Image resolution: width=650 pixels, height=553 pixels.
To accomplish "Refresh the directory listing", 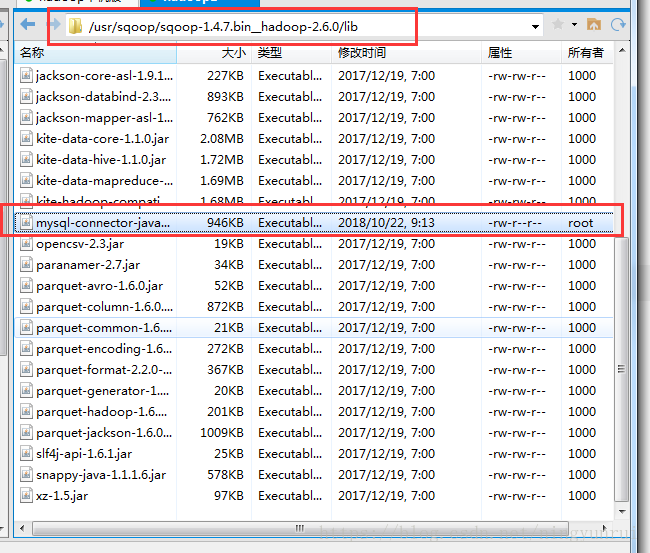I will click(x=618, y=24).
